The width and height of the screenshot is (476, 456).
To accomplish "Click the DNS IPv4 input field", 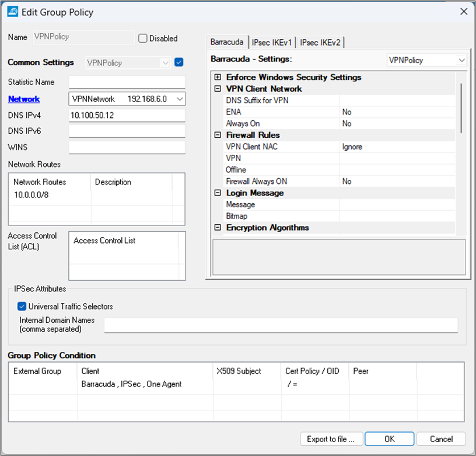I will (127, 116).
